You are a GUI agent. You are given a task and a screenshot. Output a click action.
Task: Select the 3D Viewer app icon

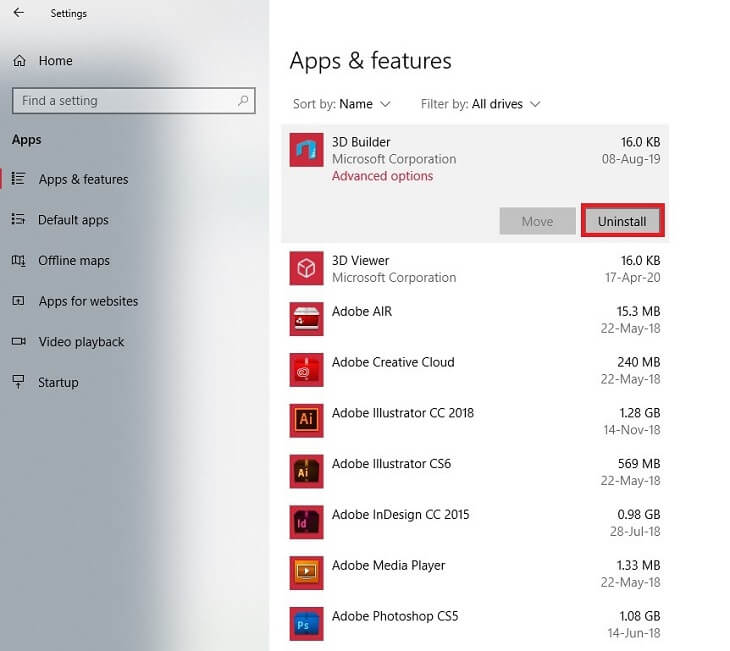(x=305, y=268)
